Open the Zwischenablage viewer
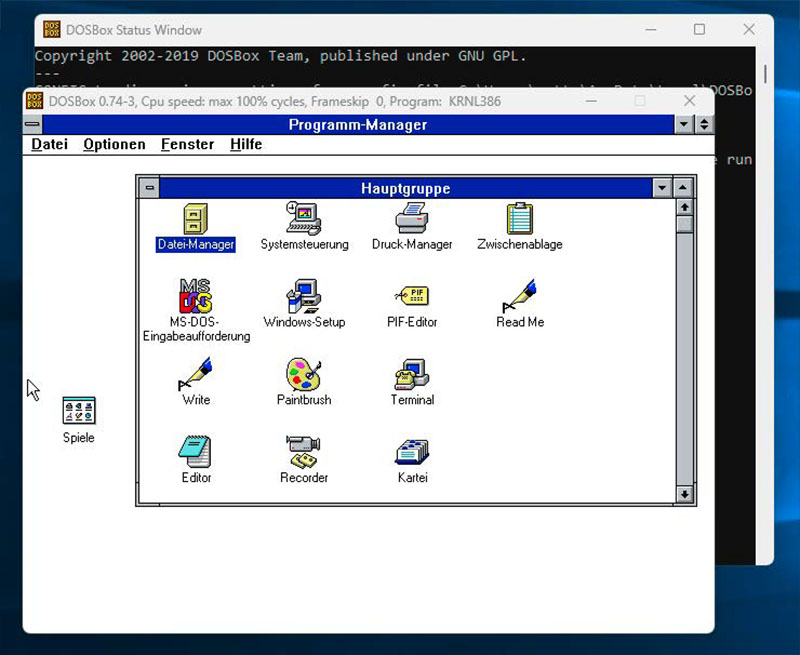 click(519, 217)
